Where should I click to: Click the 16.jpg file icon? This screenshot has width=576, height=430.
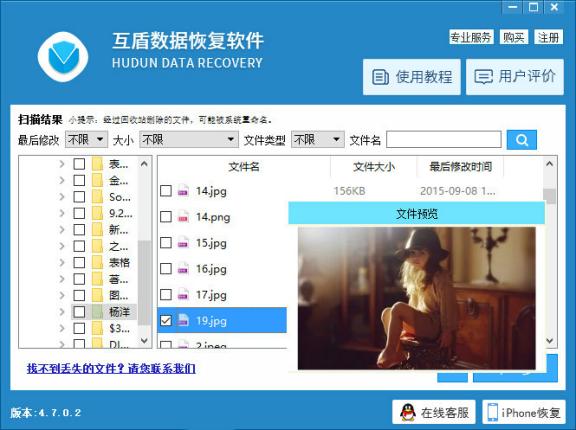pos(183,269)
